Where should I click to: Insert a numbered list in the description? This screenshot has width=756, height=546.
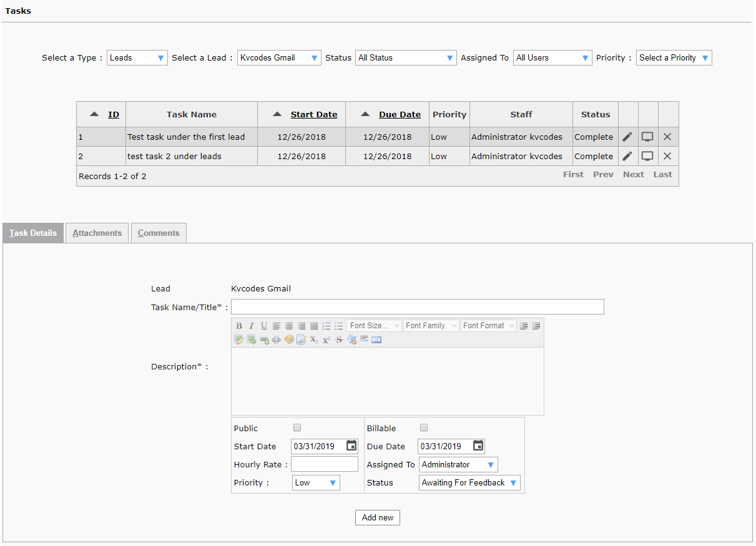pos(326,326)
